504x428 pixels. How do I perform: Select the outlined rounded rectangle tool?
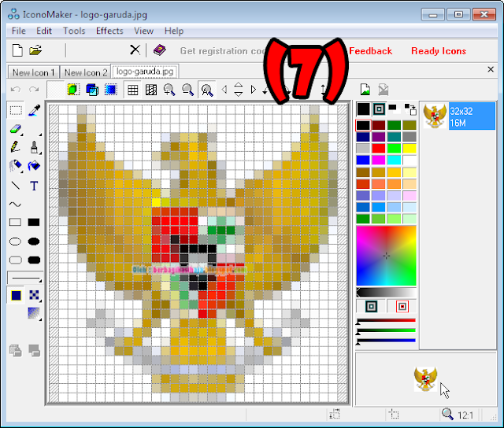click(16, 260)
